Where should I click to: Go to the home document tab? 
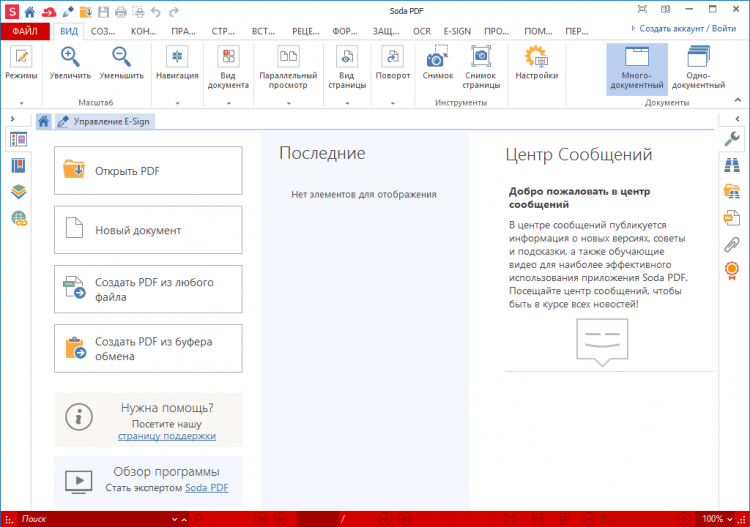click(x=44, y=121)
